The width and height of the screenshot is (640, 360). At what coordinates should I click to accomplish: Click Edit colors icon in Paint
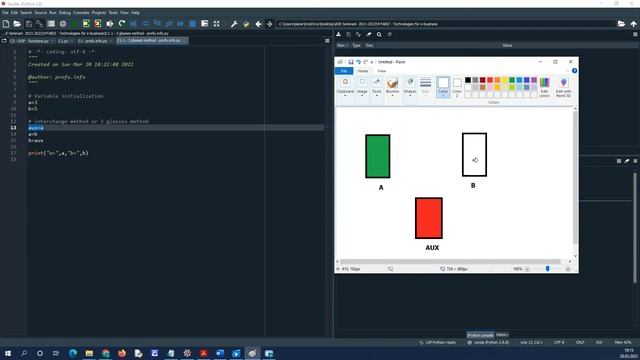[x=544, y=87]
